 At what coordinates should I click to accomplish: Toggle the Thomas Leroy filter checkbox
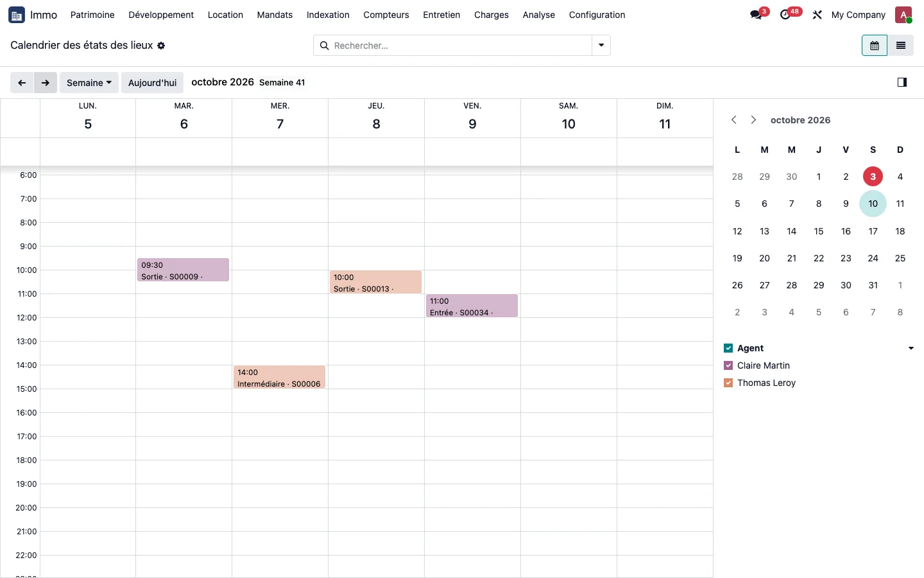(x=728, y=383)
